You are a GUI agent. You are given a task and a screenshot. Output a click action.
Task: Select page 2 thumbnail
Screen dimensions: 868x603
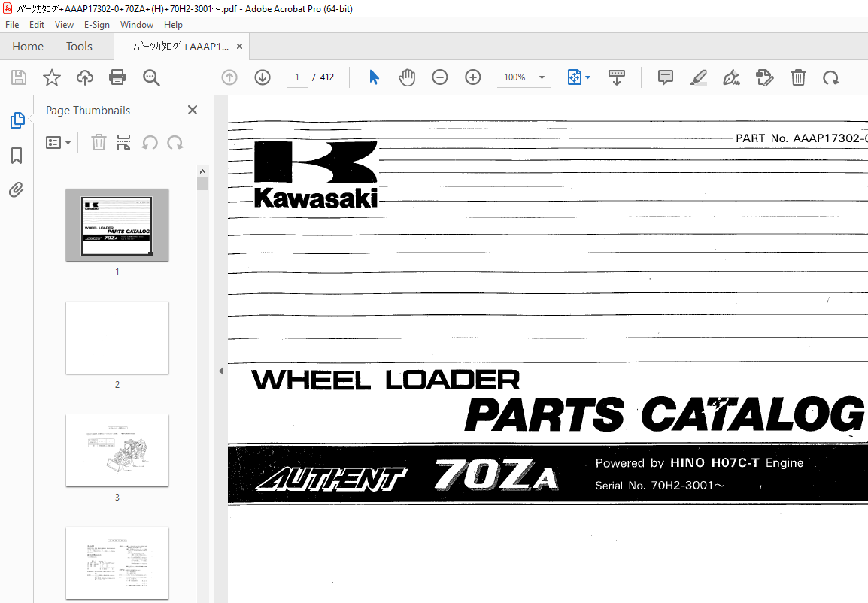tap(117, 338)
